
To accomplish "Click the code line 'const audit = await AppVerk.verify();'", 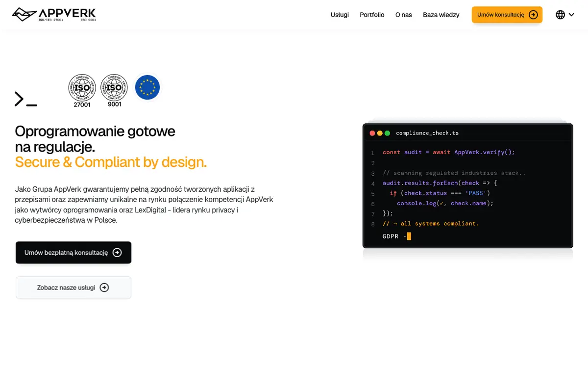I will click(449, 152).
